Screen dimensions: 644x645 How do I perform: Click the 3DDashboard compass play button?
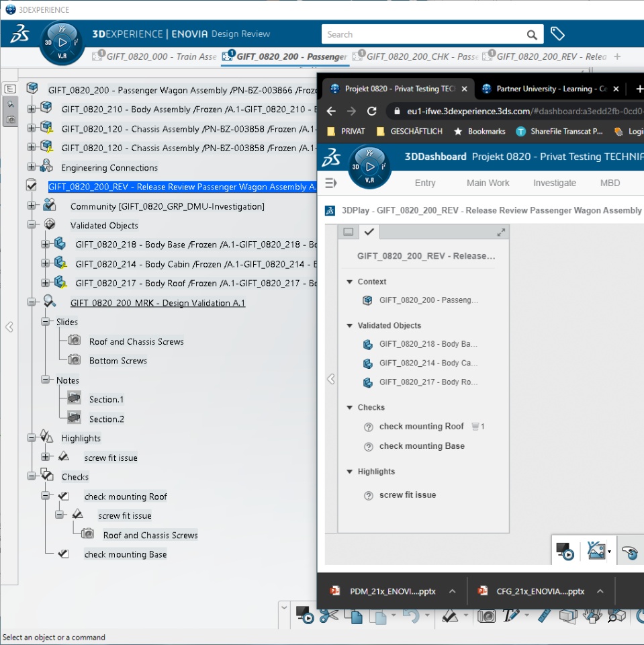[370, 167]
